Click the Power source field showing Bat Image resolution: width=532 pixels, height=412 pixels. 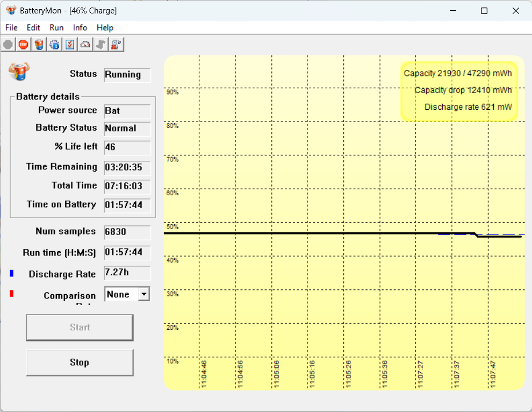[127, 111]
